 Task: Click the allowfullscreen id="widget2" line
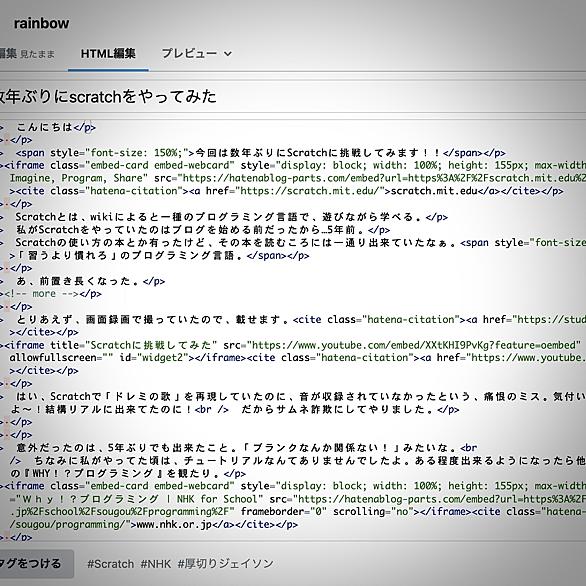[298, 358]
